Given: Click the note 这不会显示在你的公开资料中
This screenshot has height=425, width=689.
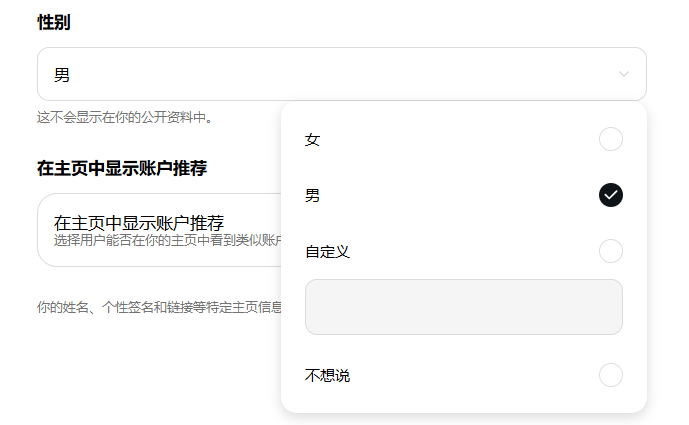Looking at the screenshot, I should [124, 117].
